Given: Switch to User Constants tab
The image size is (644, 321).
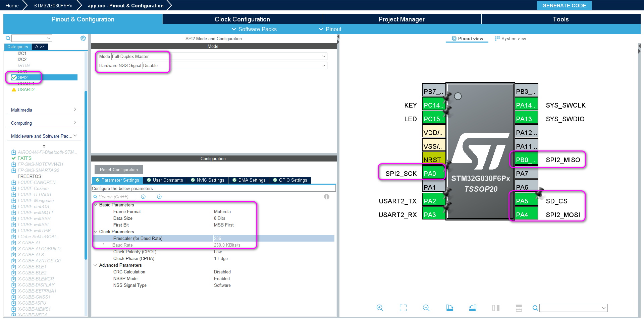Looking at the screenshot, I should pyautogui.click(x=165, y=180).
